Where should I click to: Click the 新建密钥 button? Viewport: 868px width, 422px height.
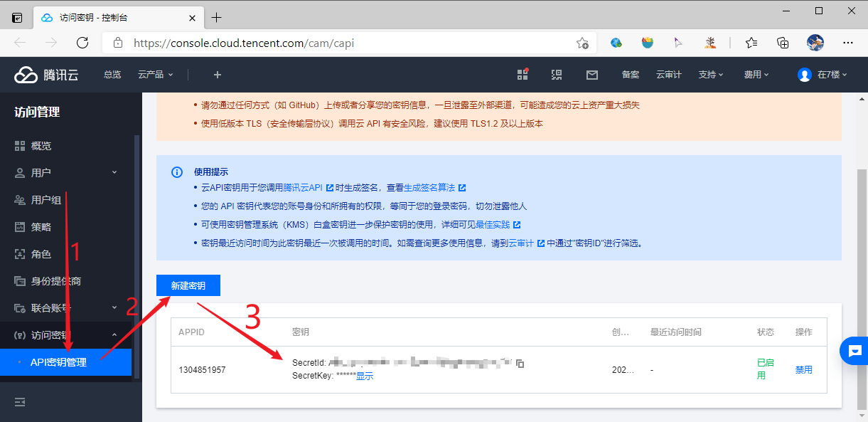point(188,285)
